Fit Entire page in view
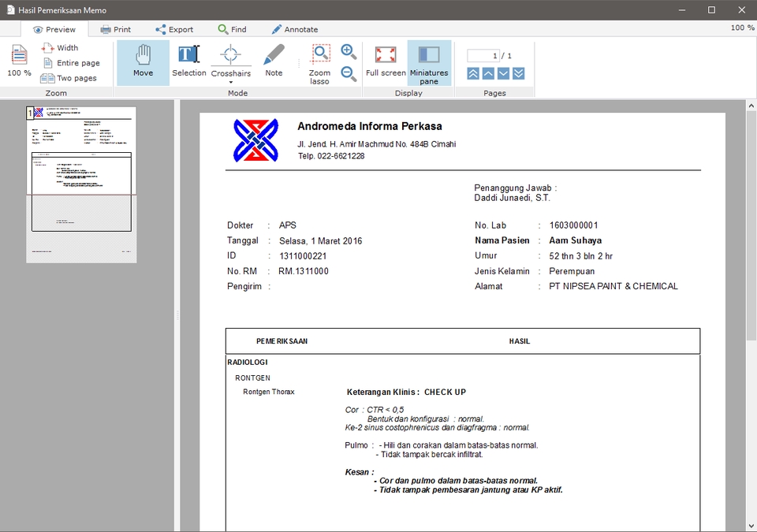The height and width of the screenshot is (532, 757). pos(72,63)
